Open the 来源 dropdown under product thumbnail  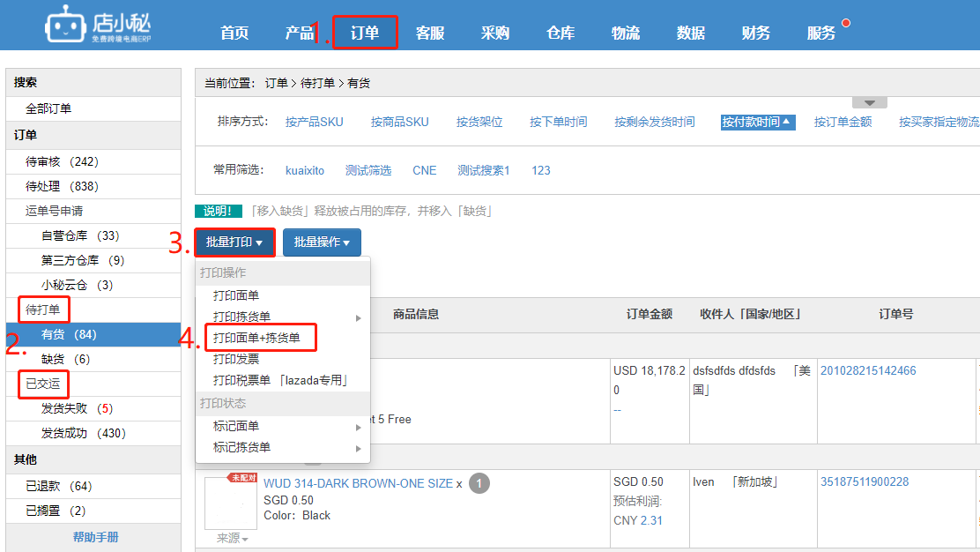[x=232, y=538]
